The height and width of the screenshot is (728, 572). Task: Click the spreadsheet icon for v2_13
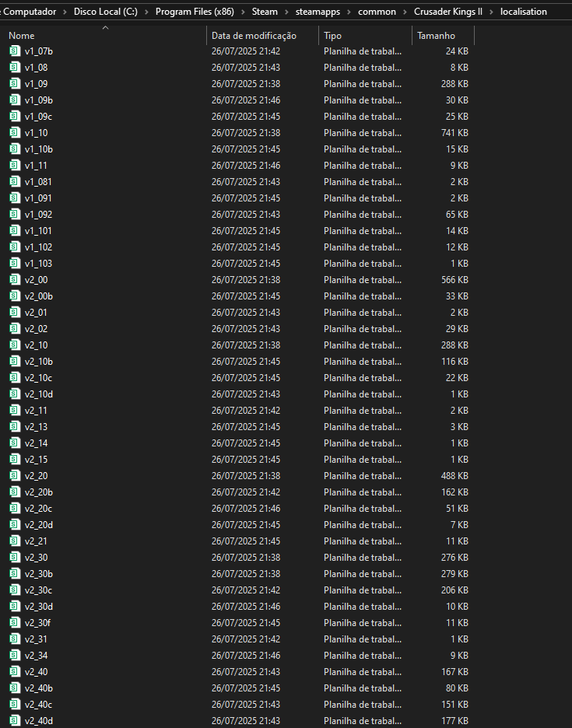15,427
